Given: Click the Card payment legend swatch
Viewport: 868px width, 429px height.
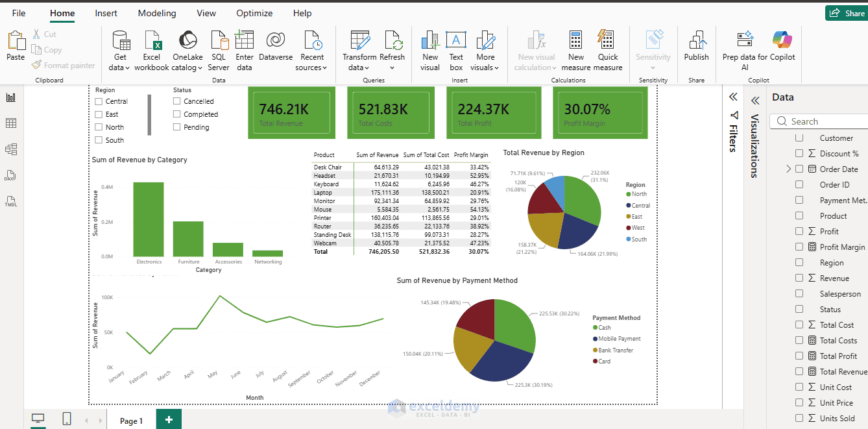Looking at the screenshot, I should pos(595,362).
